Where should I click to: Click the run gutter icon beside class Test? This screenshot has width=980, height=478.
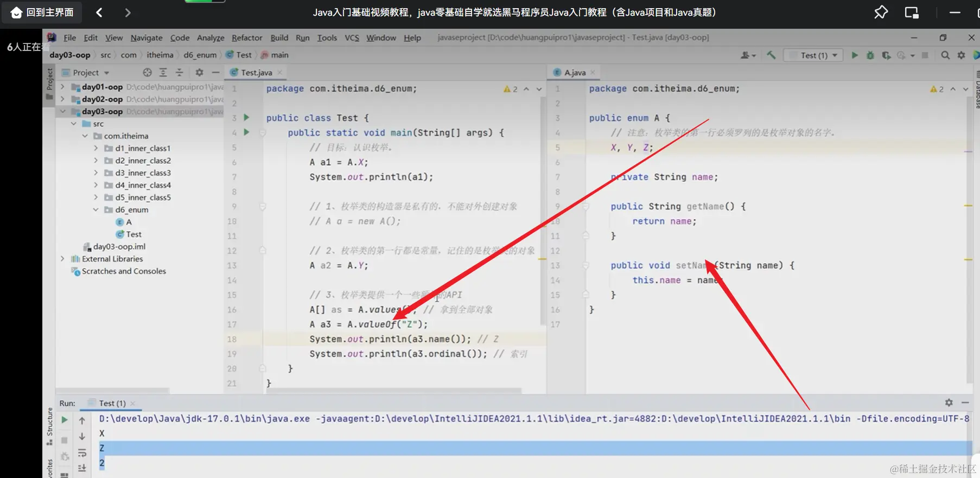[246, 118]
